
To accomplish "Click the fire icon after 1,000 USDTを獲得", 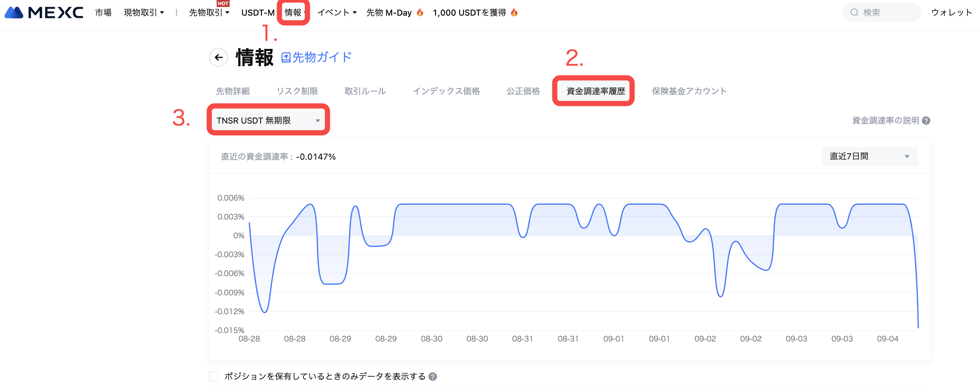I will [x=514, y=12].
